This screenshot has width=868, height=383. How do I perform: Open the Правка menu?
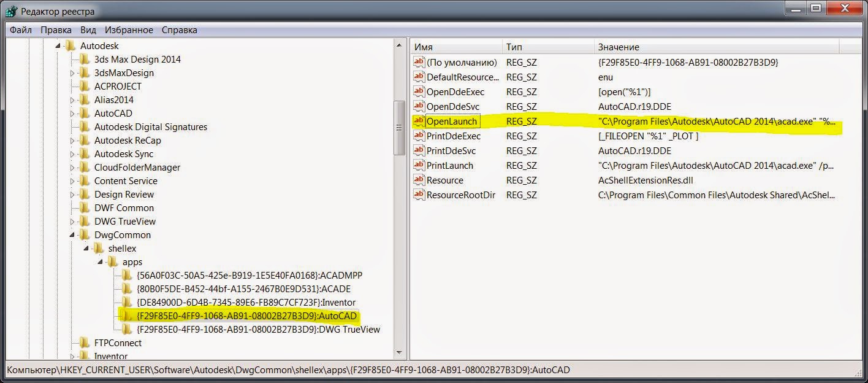[56, 29]
